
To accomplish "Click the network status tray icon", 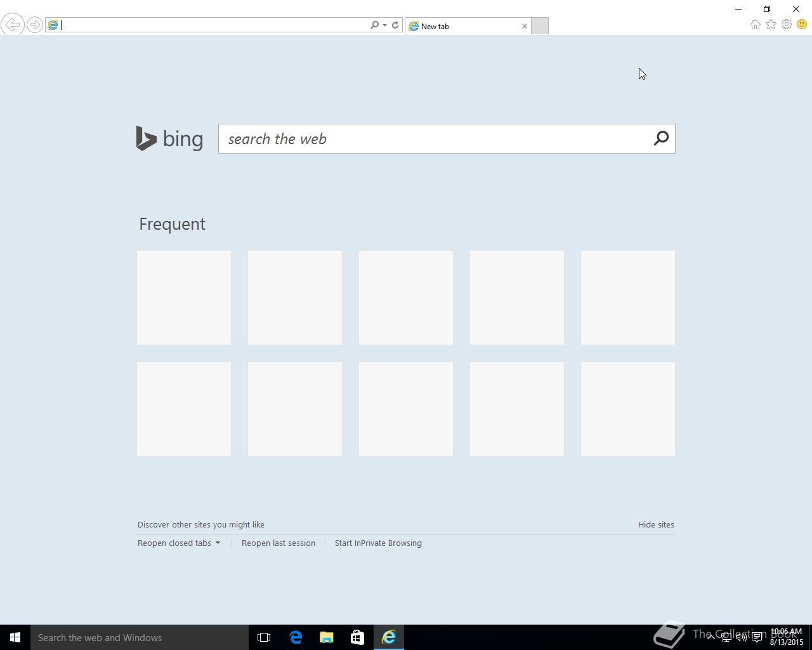I will (726, 637).
